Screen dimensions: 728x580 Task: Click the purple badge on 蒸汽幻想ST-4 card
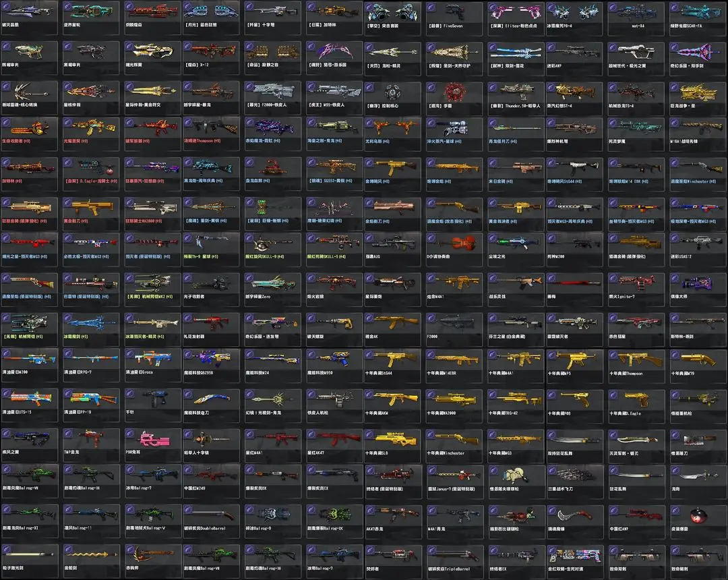coord(551,87)
